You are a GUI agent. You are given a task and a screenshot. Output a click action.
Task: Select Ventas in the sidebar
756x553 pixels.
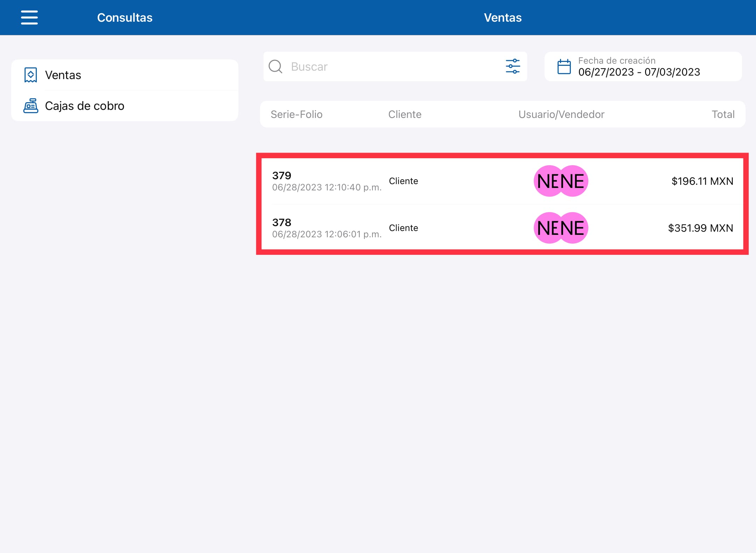point(125,75)
